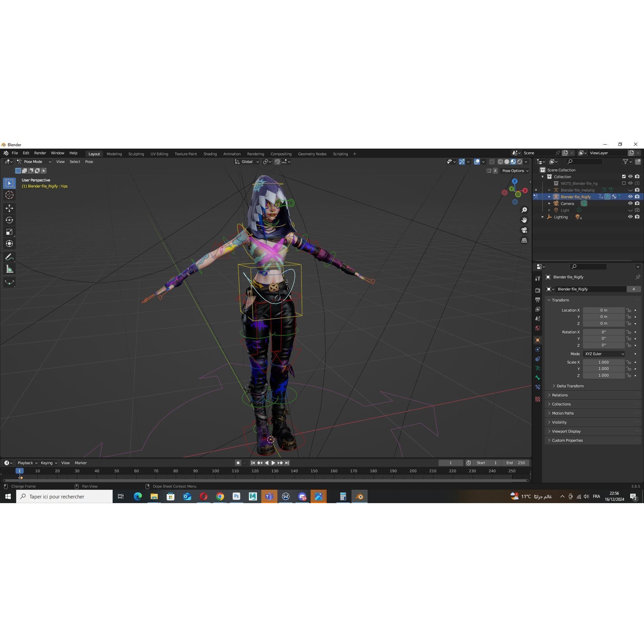Uncheck the Collection exclude checkbox
Viewport: 644px width, 644px height.
pyautogui.click(x=624, y=176)
